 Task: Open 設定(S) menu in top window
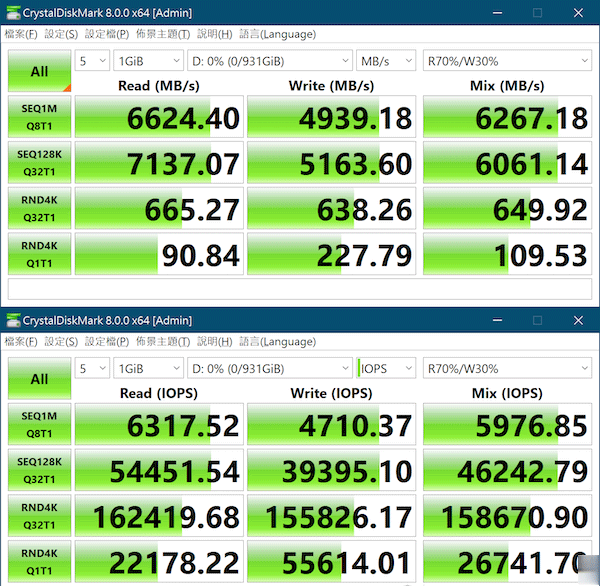coord(61,34)
